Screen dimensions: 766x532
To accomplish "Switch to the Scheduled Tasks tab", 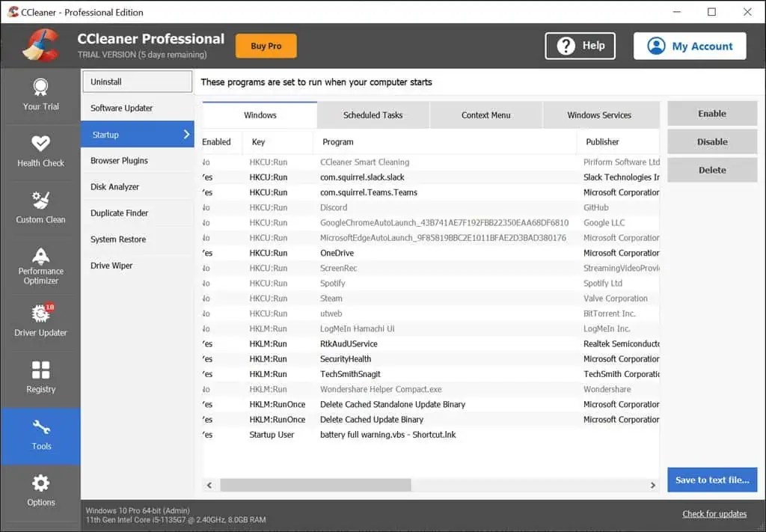I will click(372, 115).
